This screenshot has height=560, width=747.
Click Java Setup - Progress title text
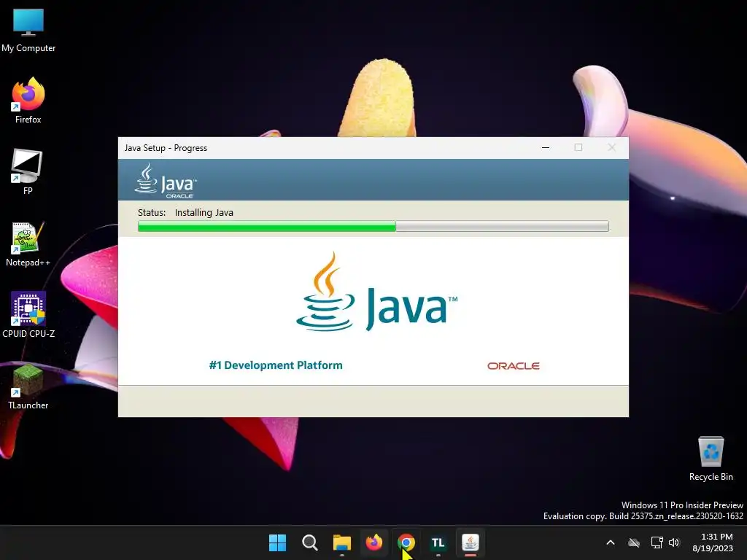tap(166, 148)
